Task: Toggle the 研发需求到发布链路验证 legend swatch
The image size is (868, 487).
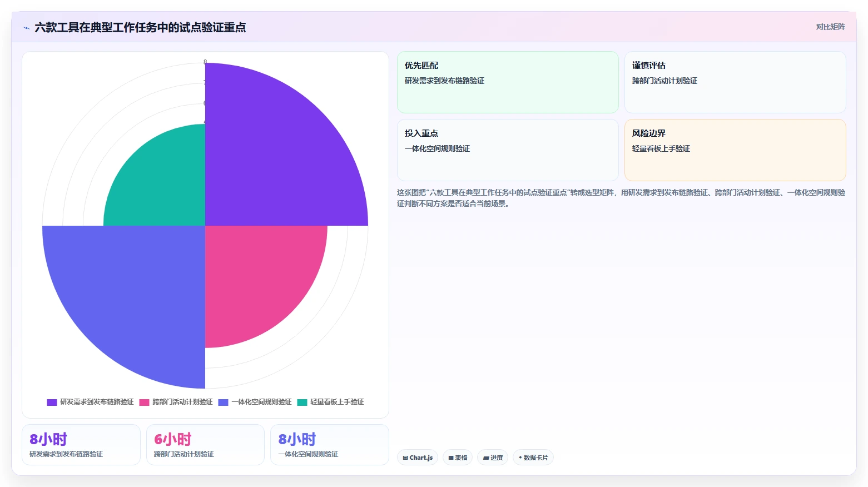Action: pyautogui.click(x=52, y=402)
